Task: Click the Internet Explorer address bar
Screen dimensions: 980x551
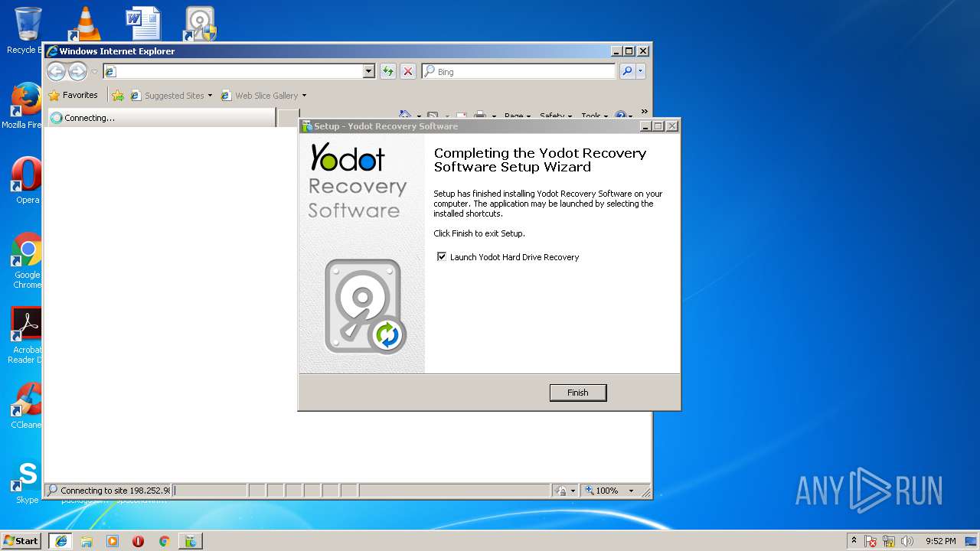Action: (x=234, y=71)
